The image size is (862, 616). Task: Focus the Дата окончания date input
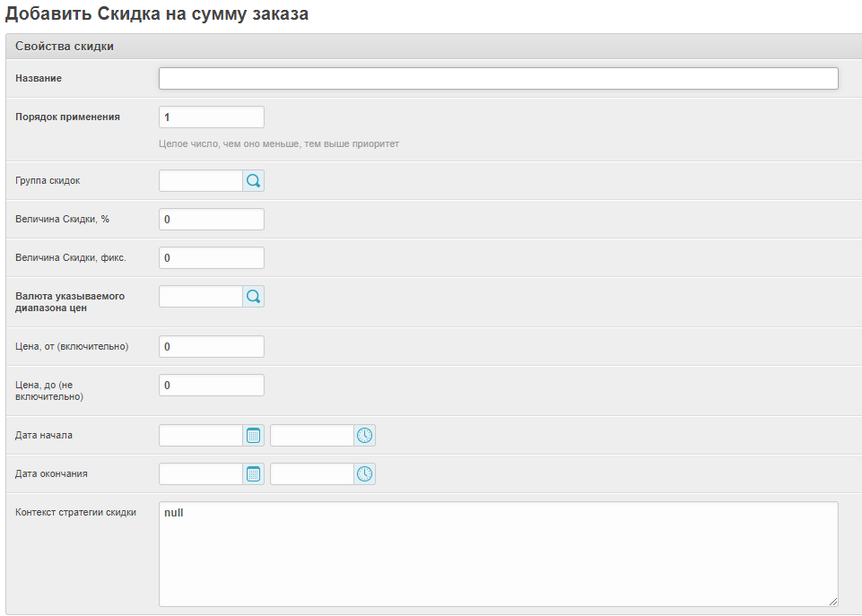(201, 474)
